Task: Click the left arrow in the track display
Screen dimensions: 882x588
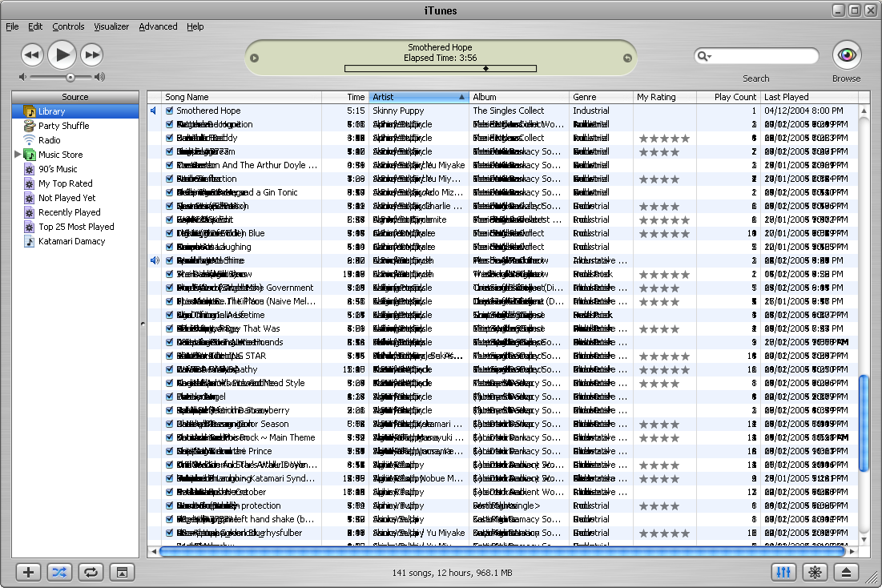Action: [x=254, y=58]
